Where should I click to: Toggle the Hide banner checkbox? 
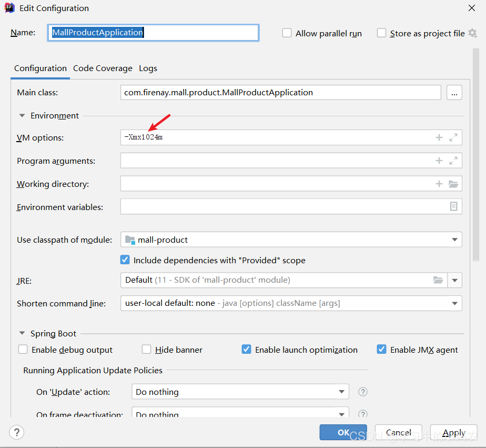coord(146,350)
